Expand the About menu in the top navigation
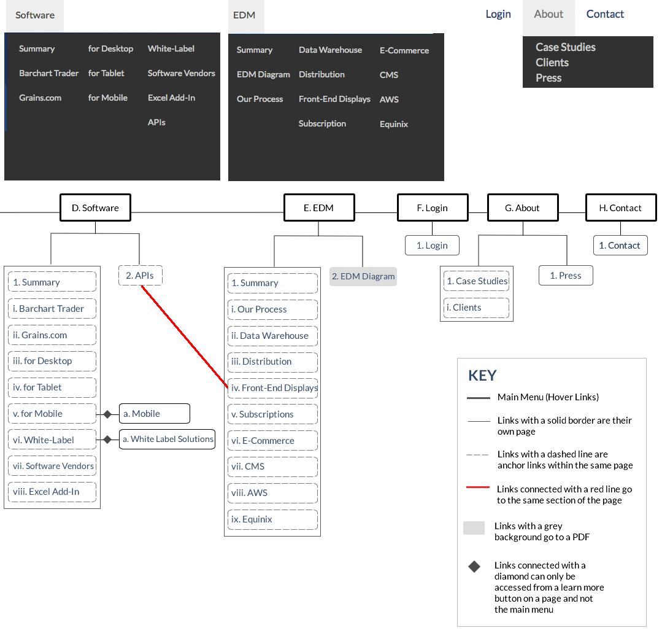The width and height of the screenshot is (662, 644). (548, 15)
